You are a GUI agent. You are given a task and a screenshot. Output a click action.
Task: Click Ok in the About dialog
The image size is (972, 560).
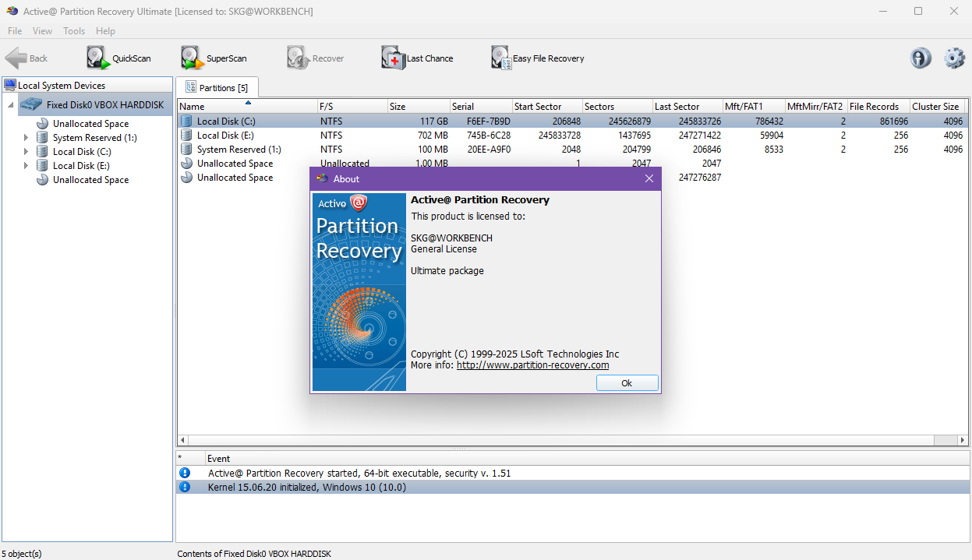pos(627,383)
